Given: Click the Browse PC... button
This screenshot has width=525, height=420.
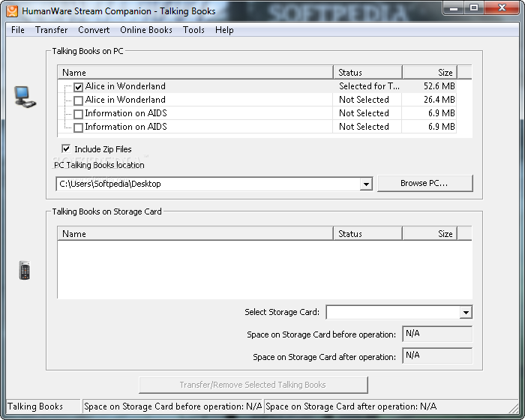Looking at the screenshot, I should 425,183.
